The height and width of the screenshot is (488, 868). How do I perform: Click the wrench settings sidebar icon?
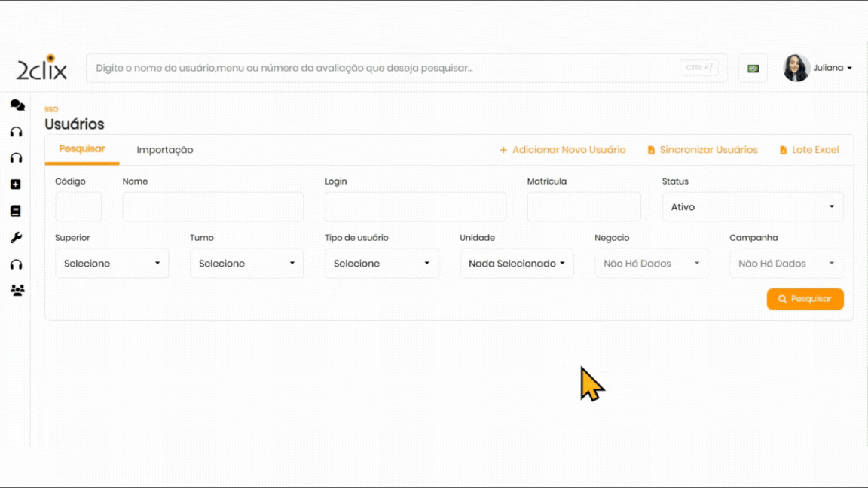pos(16,238)
